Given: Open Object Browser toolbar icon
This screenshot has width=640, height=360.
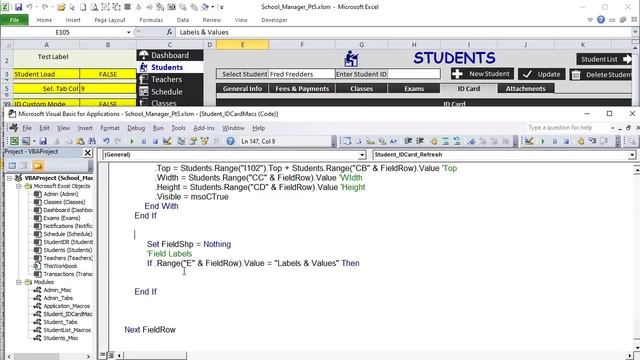Looking at the screenshot, I should 204,141.
